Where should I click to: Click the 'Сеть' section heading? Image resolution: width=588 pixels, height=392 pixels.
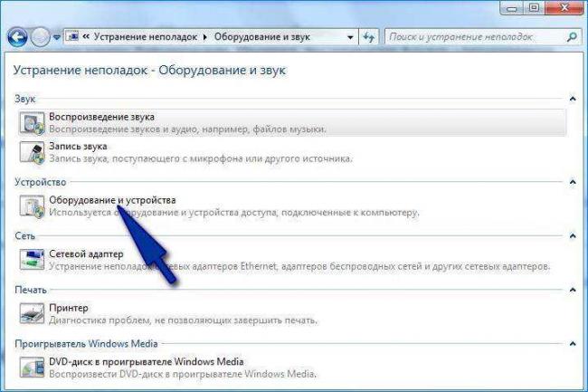click(24, 236)
